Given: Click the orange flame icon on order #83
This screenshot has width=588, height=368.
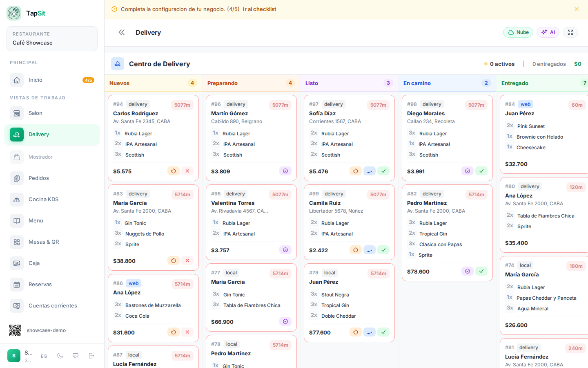Looking at the screenshot, I should click(x=174, y=260).
